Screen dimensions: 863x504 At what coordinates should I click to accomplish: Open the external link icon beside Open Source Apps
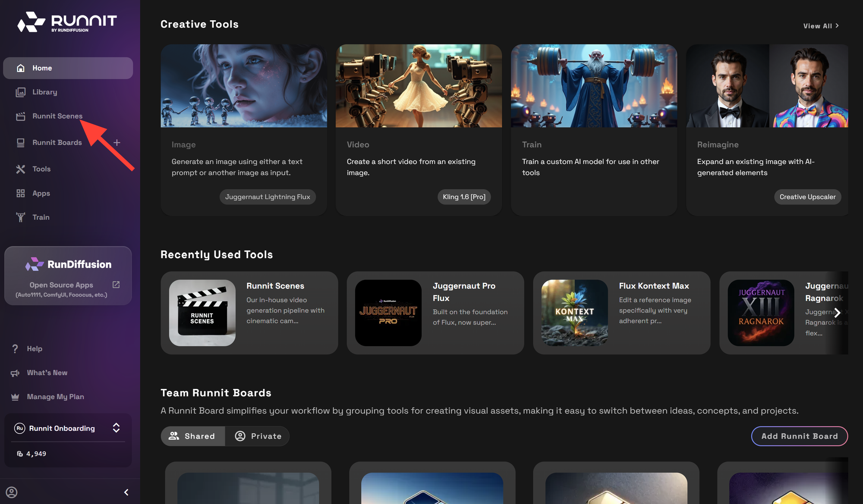[x=116, y=285]
